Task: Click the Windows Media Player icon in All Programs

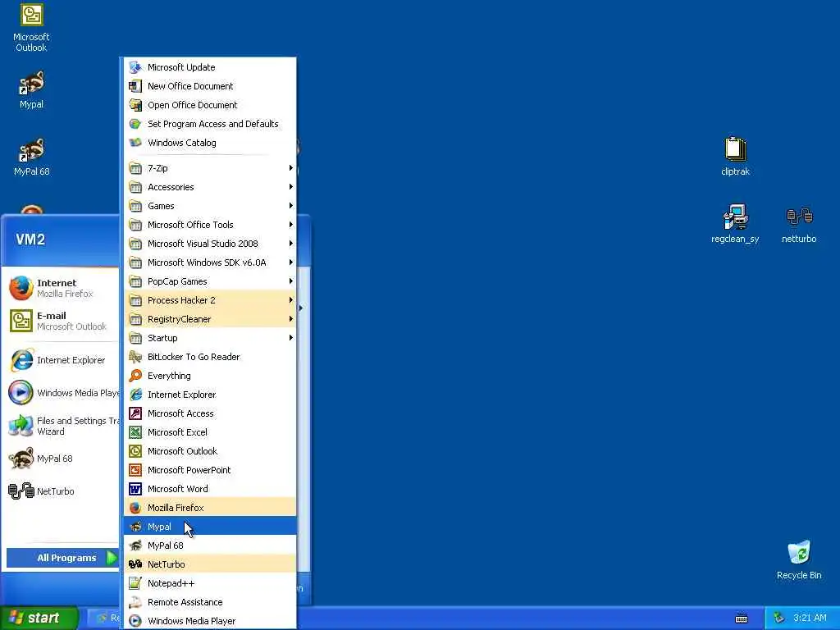Action: tap(135, 621)
